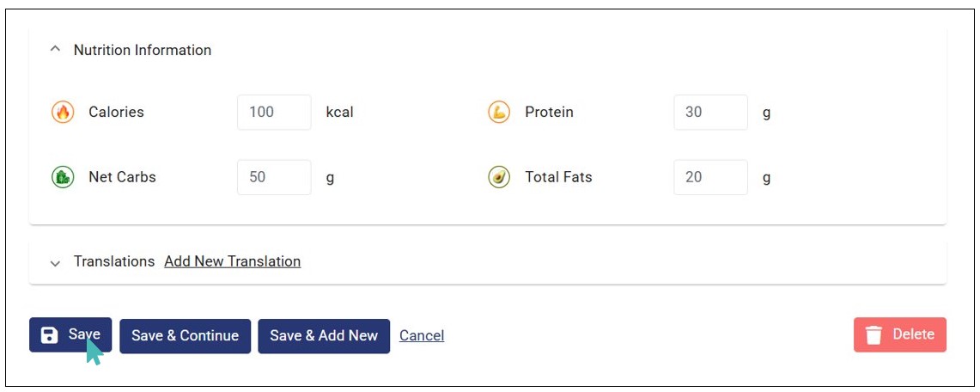Open the Add New Translation link

tap(232, 261)
